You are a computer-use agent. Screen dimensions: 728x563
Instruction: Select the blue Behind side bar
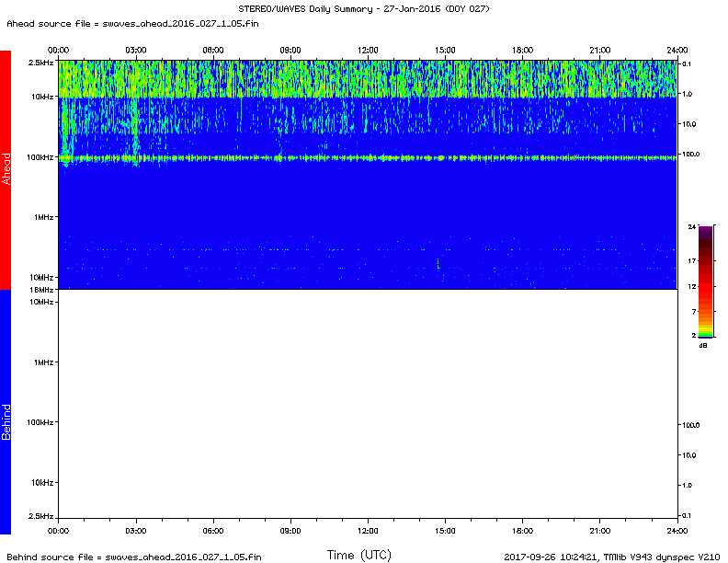pyautogui.click(x=6, y=411)
